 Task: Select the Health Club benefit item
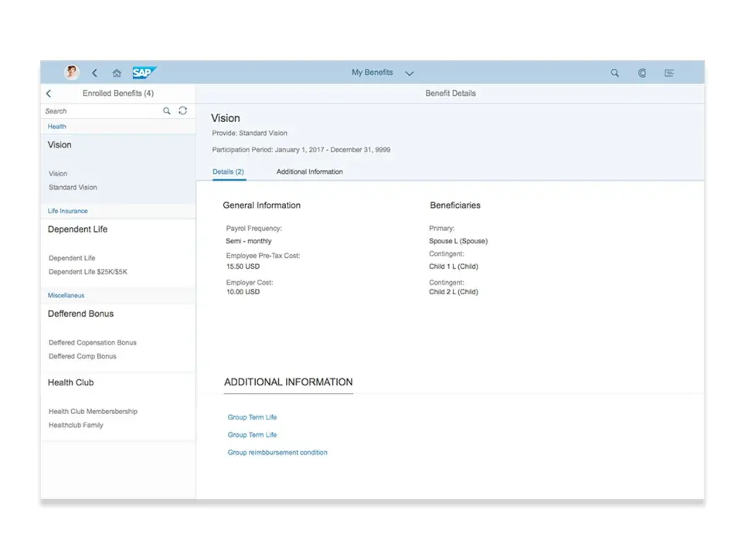click(118, 406)
